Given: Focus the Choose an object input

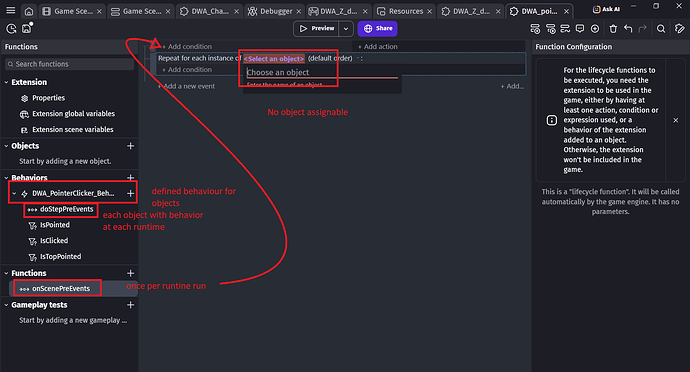Looking at the screenshot, I should tap(322, 73).
